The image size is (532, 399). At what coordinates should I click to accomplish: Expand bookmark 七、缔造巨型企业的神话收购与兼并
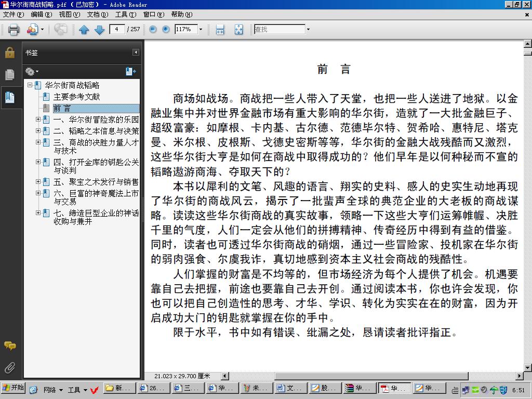tap(38, 212)
